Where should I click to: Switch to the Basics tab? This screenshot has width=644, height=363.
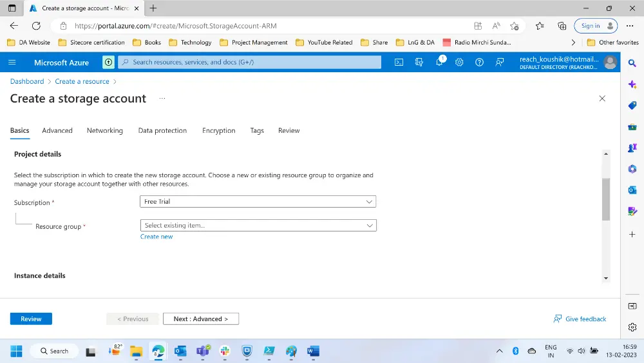pos(20,130)
